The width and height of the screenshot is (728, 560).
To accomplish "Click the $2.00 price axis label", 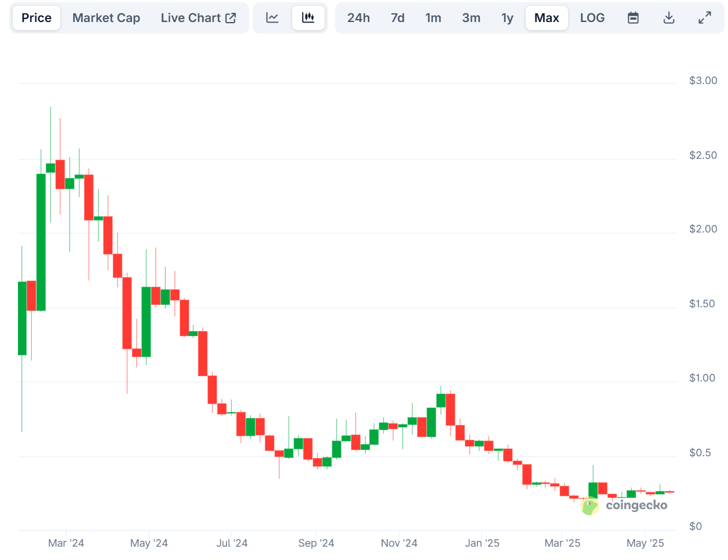I will tap(703, 229).
